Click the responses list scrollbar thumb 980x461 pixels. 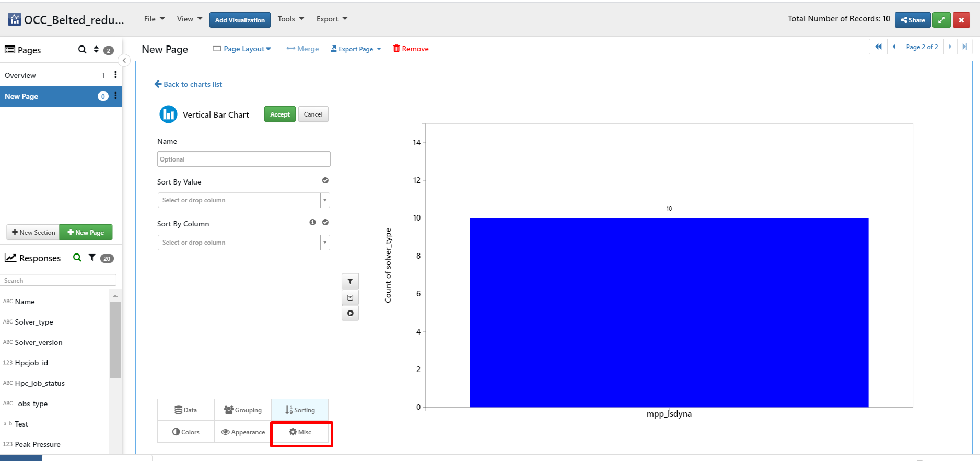pos(115,340)
